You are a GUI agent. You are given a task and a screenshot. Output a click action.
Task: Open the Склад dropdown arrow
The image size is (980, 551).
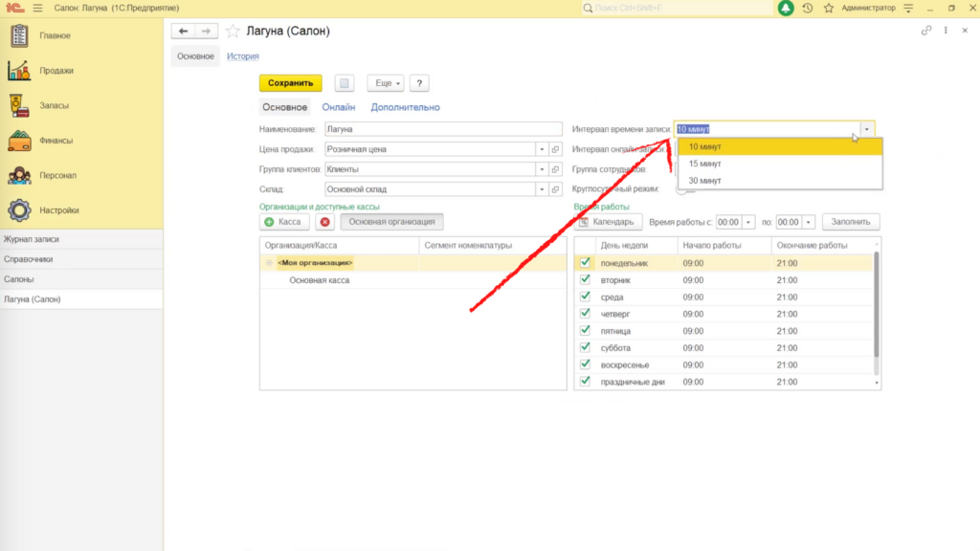(542, 189)
